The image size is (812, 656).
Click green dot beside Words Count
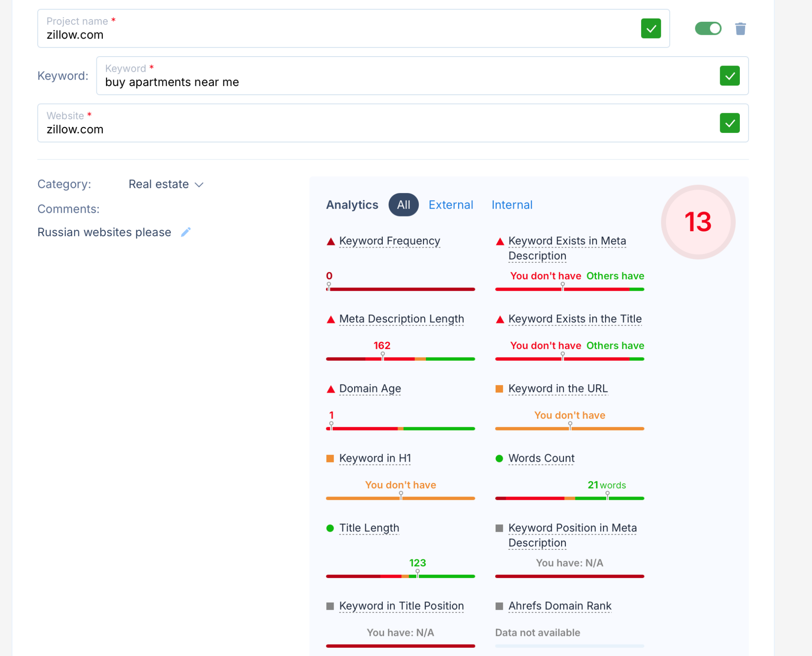499,458
